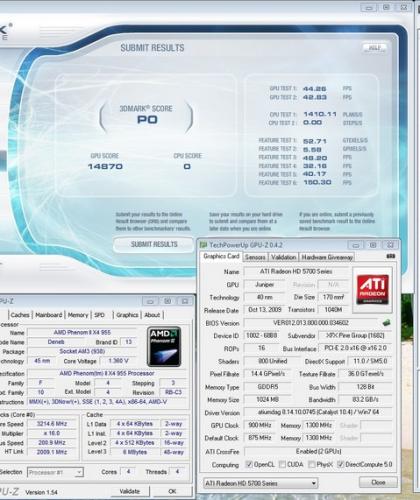Click the Level 3 cache value 6 MBytes
This screenshot has height=500, width=420.
point(135,452)
